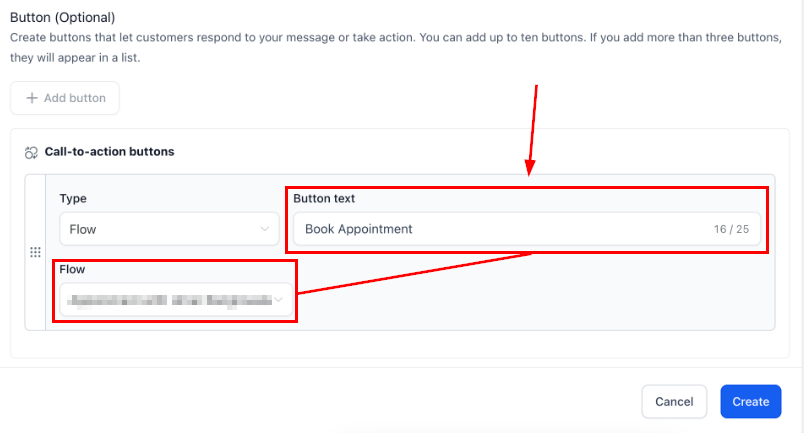Click the Call-to-action buttons section icon
The height and width of the screenshot is (433, 804).
[31, 152]
